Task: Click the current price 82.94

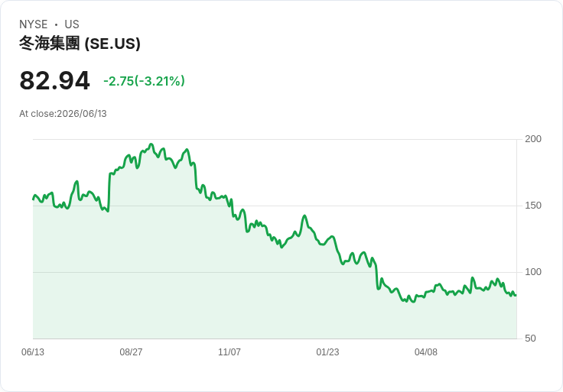Action: pyautogui.click(x=54, y=80)
